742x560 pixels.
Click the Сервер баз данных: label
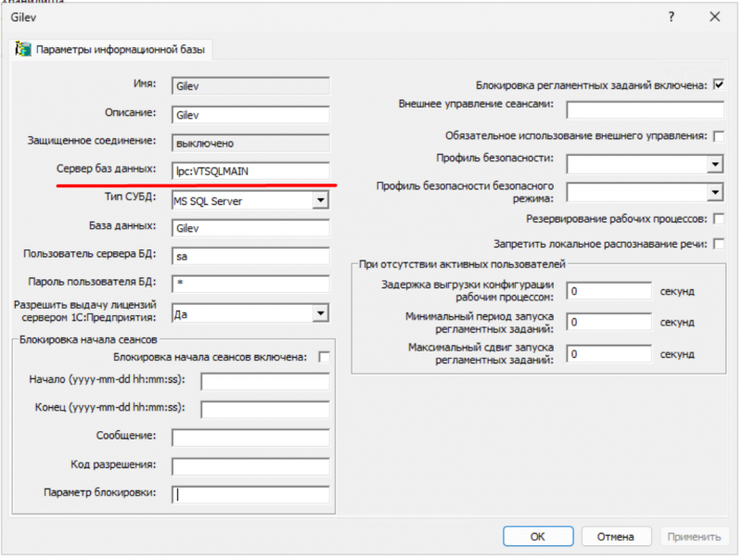(106, 169)
